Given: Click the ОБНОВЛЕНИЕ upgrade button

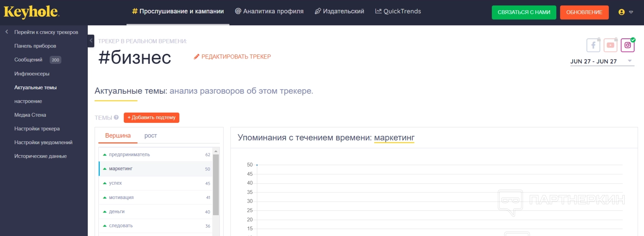Looking at the screenshot, I should (x=584, y=12).
